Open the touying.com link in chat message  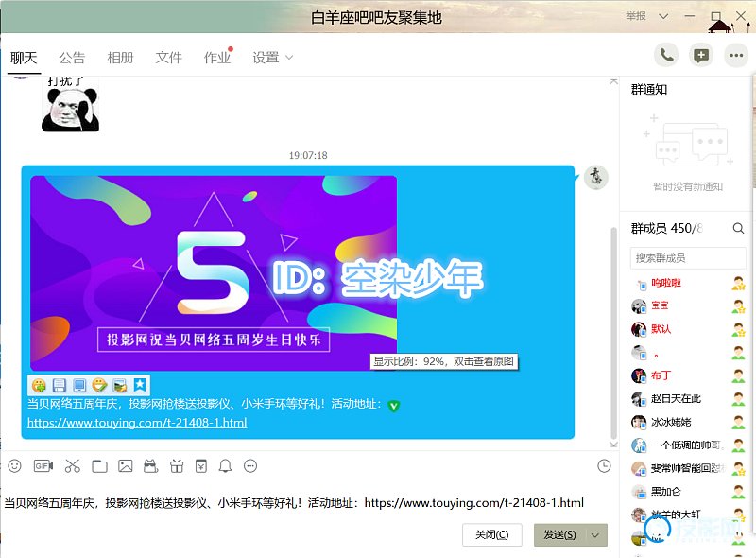pyautogui.click(x=137, y=423)
